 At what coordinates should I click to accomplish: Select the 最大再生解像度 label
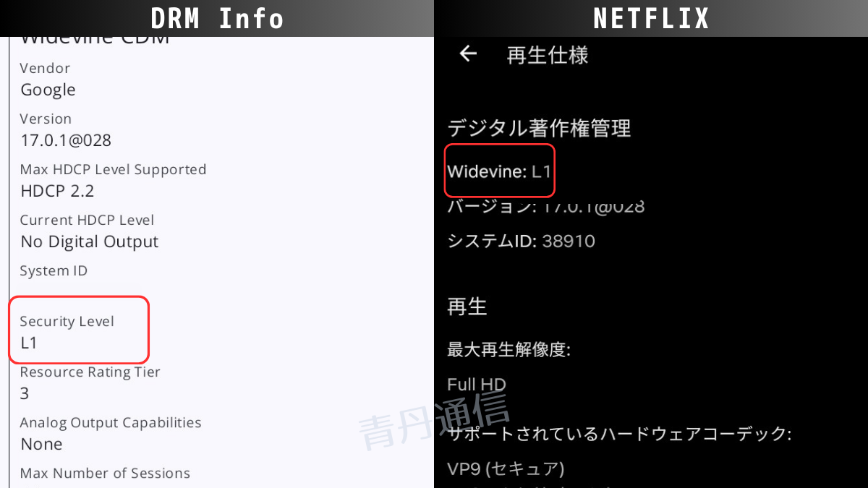[509, 351]
